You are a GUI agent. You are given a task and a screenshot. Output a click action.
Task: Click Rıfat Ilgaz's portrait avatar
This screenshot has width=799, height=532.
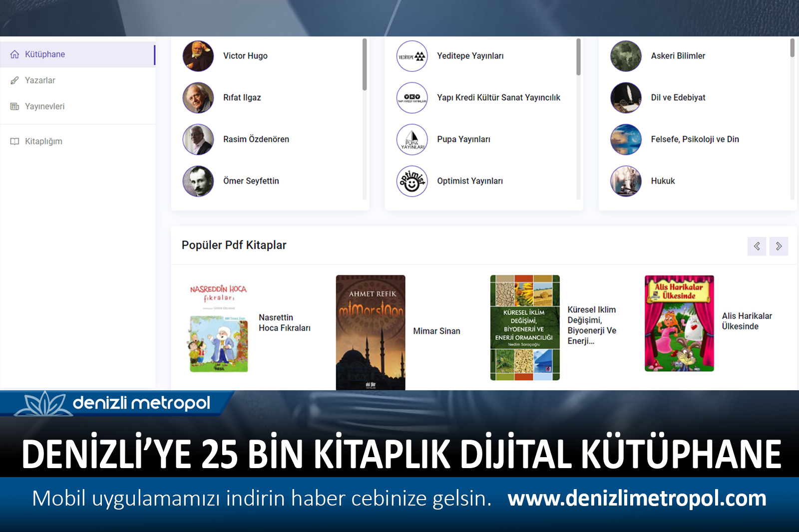tap(198, 98)
